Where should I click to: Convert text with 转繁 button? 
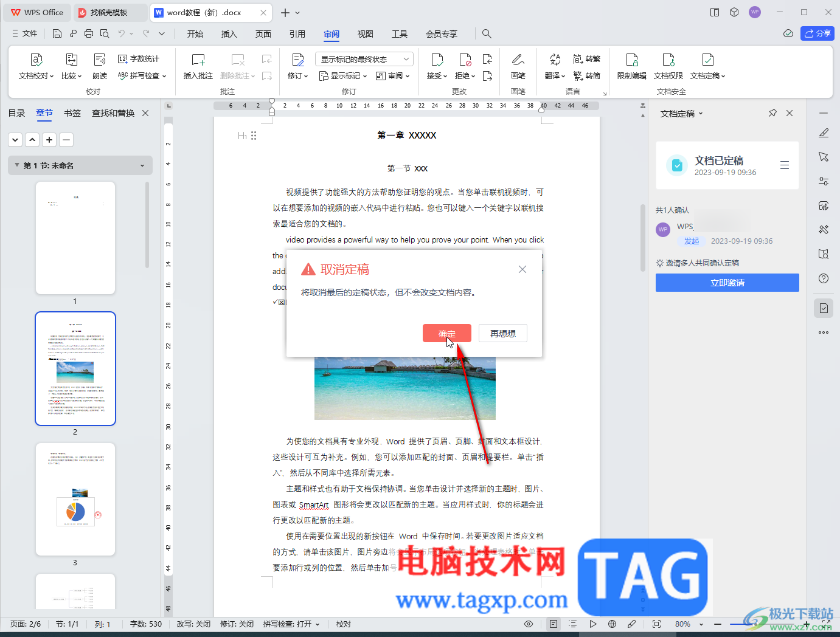point(586,59)
